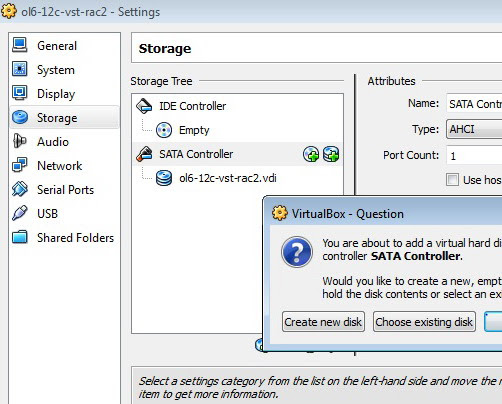Image resolution: width=502 pixels, height=404 pixels.
Task: Click the Settings window gear icon
Action: point(9,11)
